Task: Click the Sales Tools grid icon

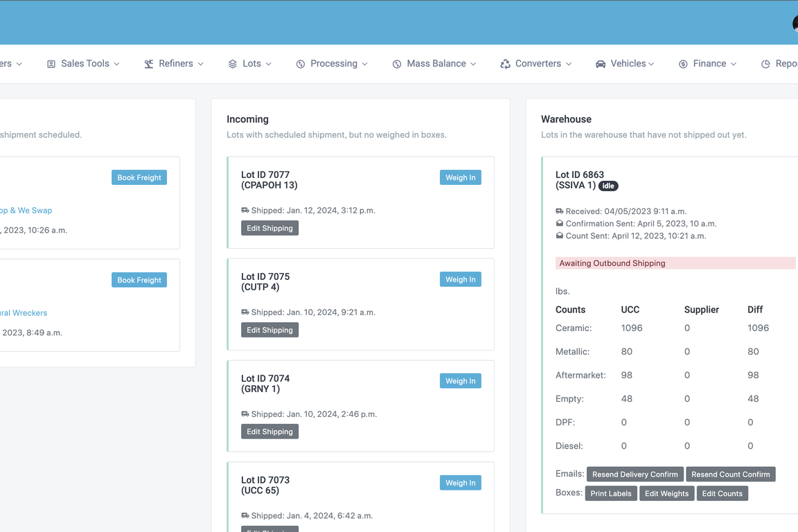Action: [51, 63]
